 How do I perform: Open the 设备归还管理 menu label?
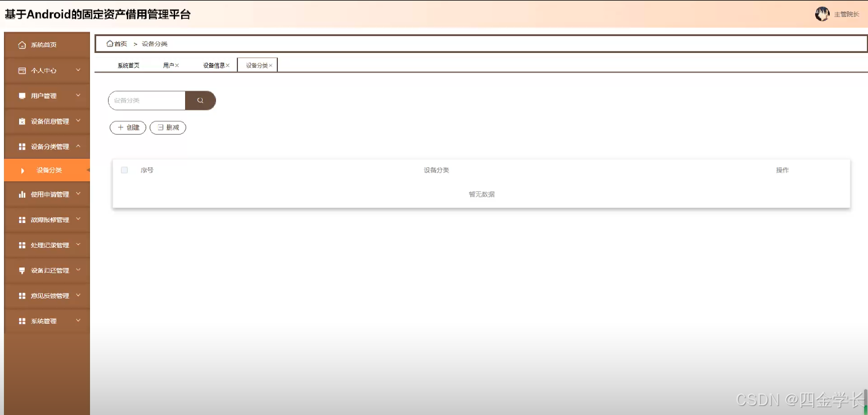[50, 271]
